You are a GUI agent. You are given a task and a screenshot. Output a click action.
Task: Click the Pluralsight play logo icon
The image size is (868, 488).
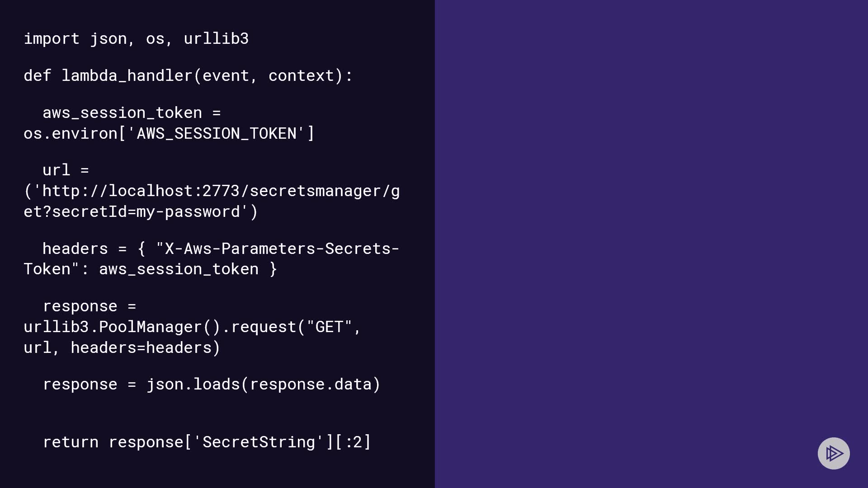pyautogui.click(x=834, y=453)
